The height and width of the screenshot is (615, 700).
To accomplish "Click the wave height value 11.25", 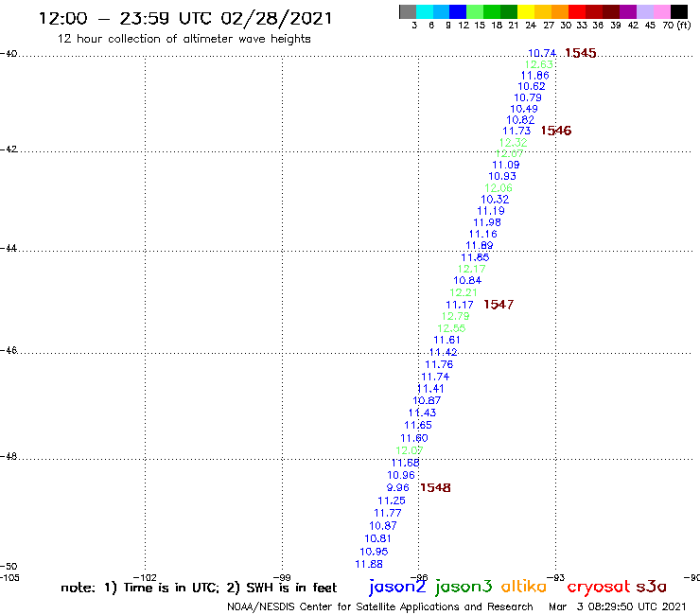I will click(x=392, y=501).
